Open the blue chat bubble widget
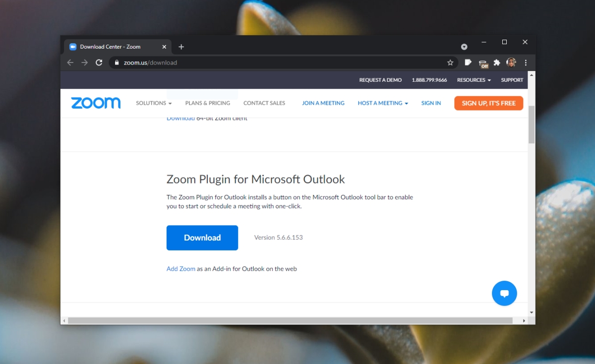The width and height of the screenshot is (595, 364). coord(504,293)
